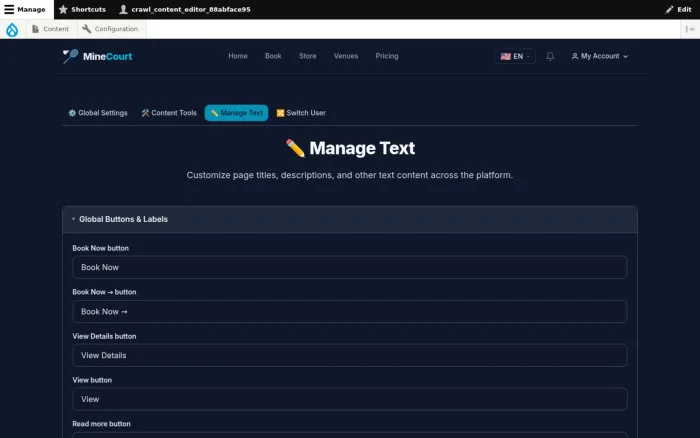
Task: Click the Drupal drop logo icon
Action: tap(12, 29)
